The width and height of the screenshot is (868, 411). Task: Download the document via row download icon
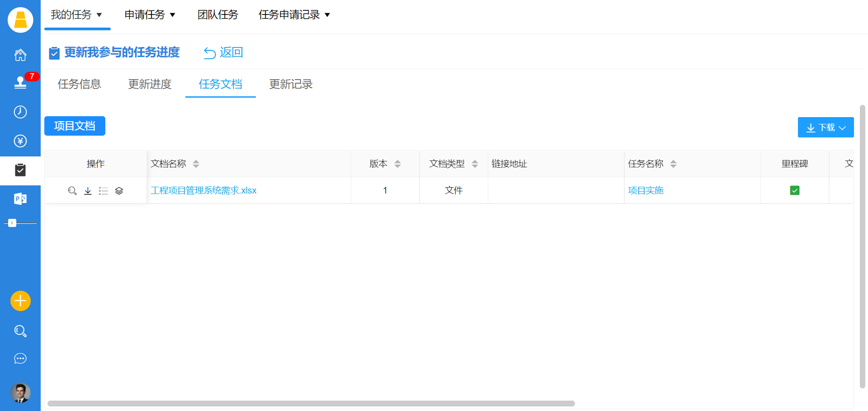[x=88, y=191]
